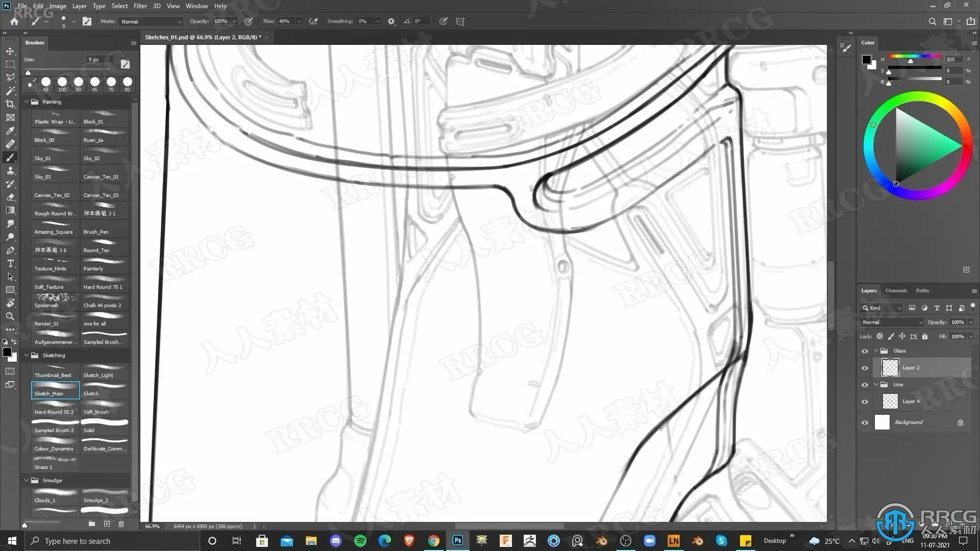Screen dimensions: 980x551
Task: Click lock all layer icon
Action: tap(925, 336)
